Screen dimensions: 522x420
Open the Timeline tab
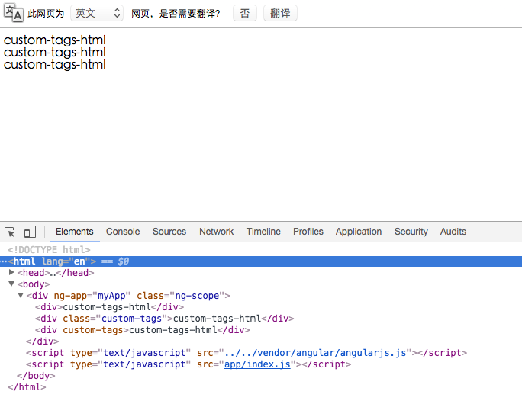263,232
